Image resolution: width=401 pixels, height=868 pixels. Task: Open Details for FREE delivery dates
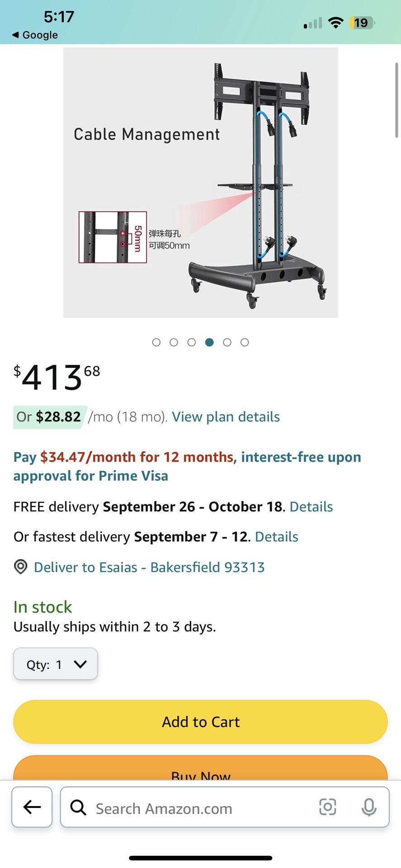311,507
